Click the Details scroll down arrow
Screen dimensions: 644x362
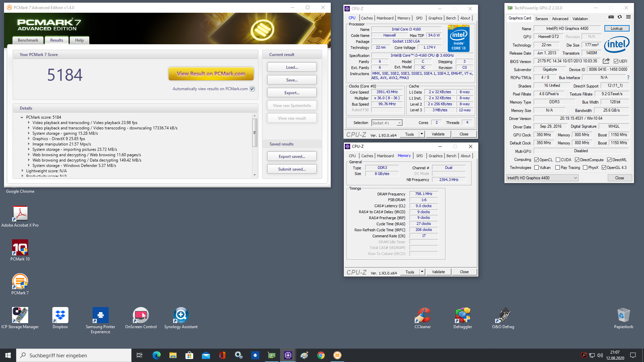tap(255, 175)
